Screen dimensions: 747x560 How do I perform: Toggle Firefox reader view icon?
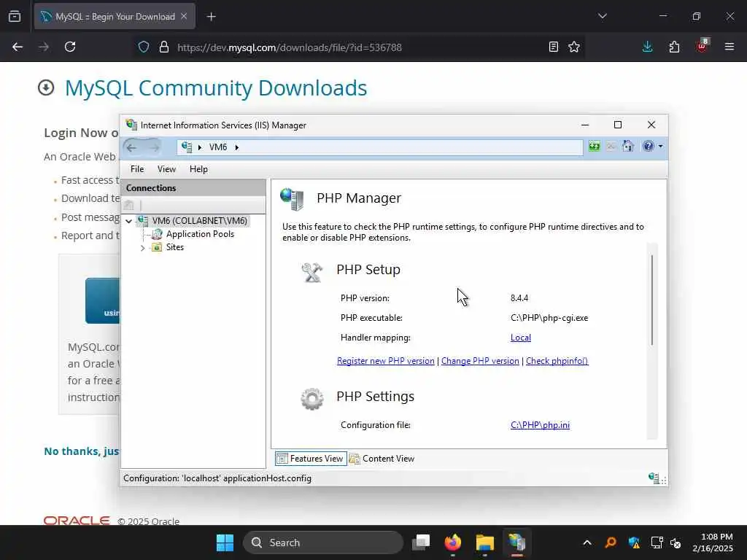553,47
